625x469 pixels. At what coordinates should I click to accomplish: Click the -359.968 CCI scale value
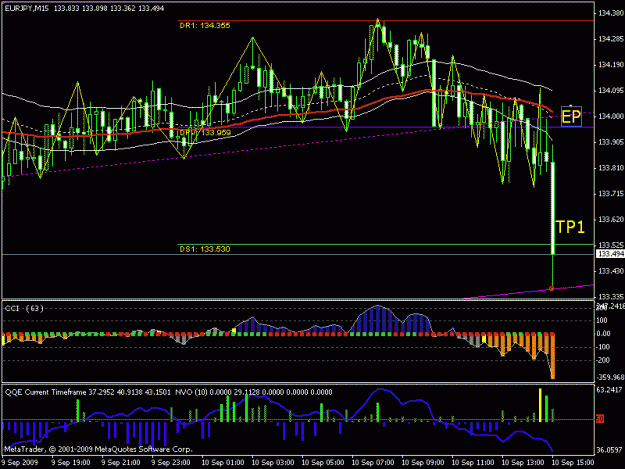(610, 377)
